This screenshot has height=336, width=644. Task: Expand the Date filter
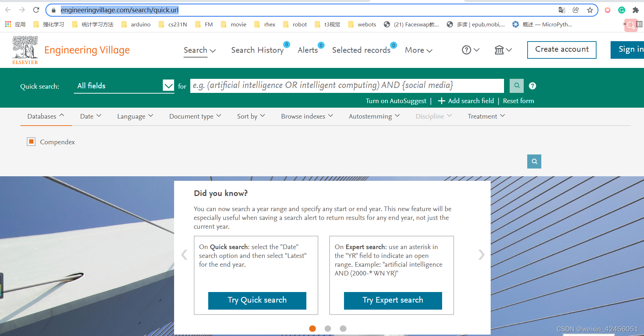[x=91, y=116]
